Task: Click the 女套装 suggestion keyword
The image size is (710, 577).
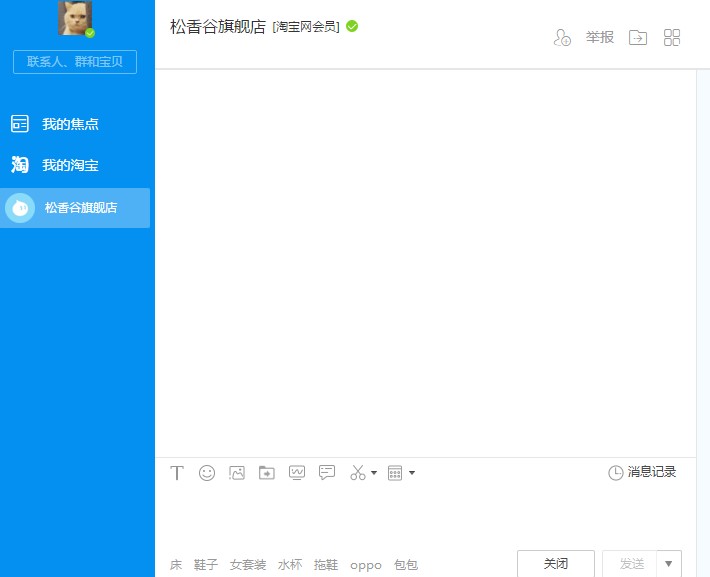Action: (248, 565)
